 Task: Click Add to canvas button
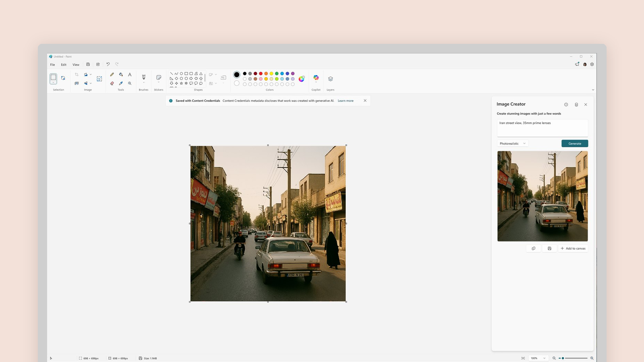click(x=573, y=249)
